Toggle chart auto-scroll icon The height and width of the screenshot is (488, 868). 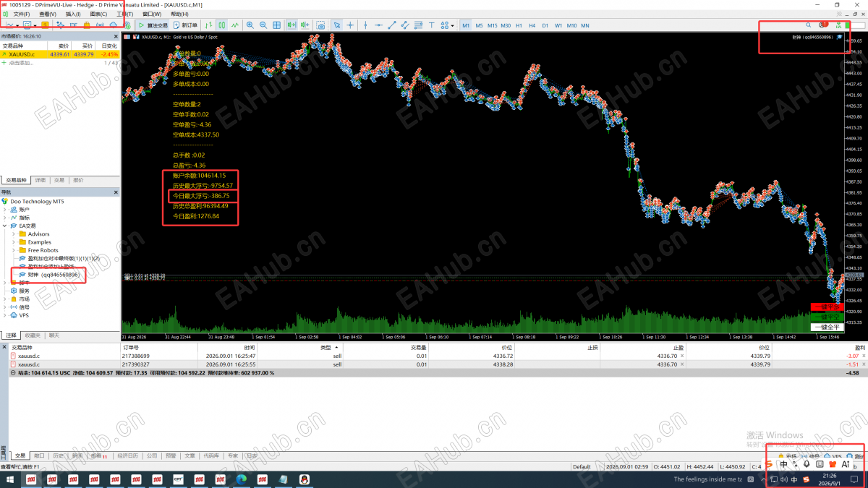[291, 25]
